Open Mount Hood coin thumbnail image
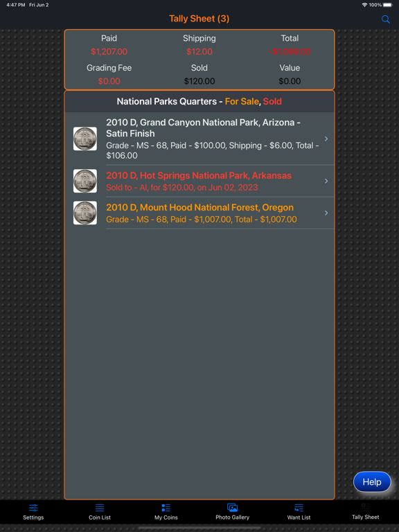 coord(85,213)
